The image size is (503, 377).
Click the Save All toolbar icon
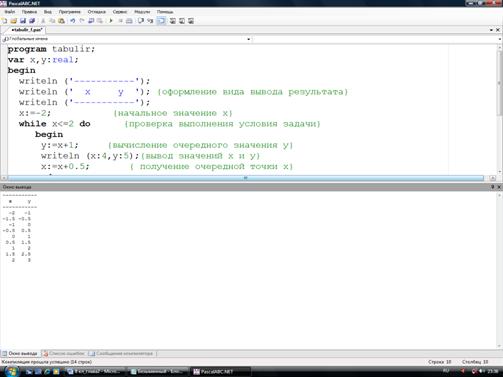point(32,21)
